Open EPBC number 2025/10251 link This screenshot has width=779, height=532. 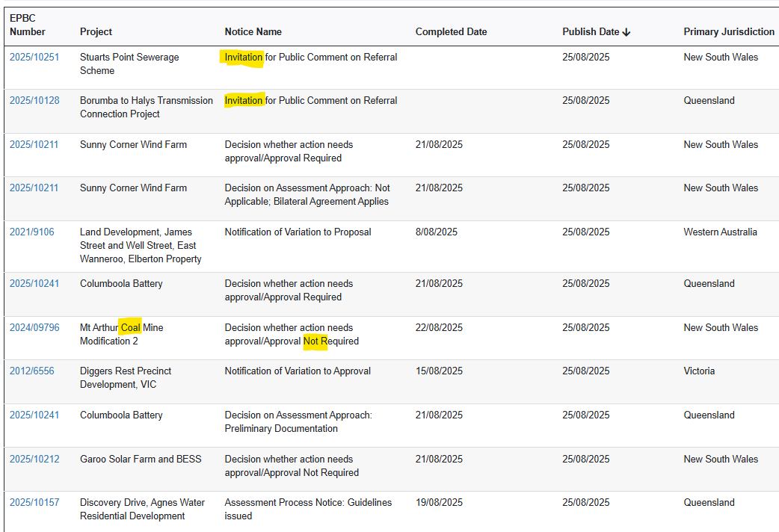(x=34, y=57)
